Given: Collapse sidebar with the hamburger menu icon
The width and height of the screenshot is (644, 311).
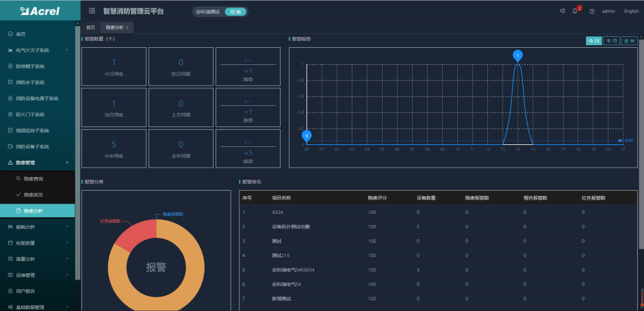Looking at the screenshot, I should click(x=92, y=12).
